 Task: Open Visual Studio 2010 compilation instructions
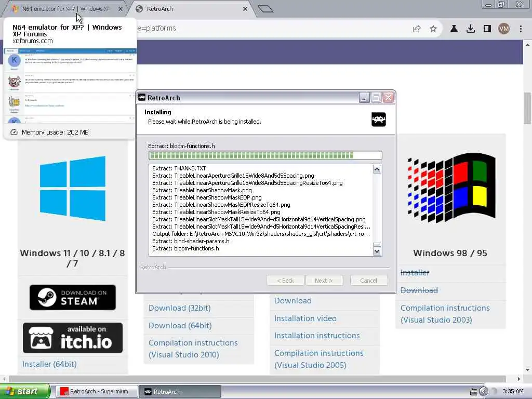(x=193, y=349)
